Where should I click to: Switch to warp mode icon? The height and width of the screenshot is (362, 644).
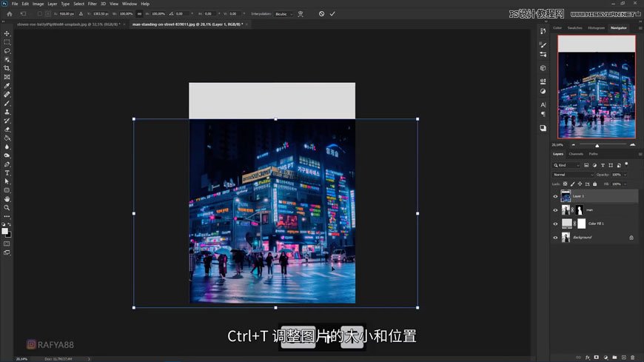(301, 13)
